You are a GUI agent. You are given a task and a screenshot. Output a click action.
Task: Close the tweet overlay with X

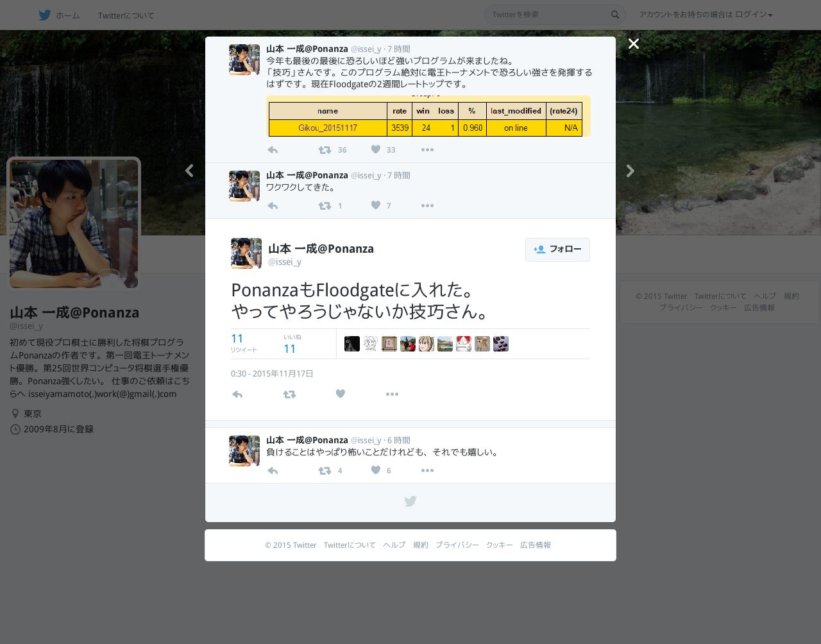click(x=634, y=44)
